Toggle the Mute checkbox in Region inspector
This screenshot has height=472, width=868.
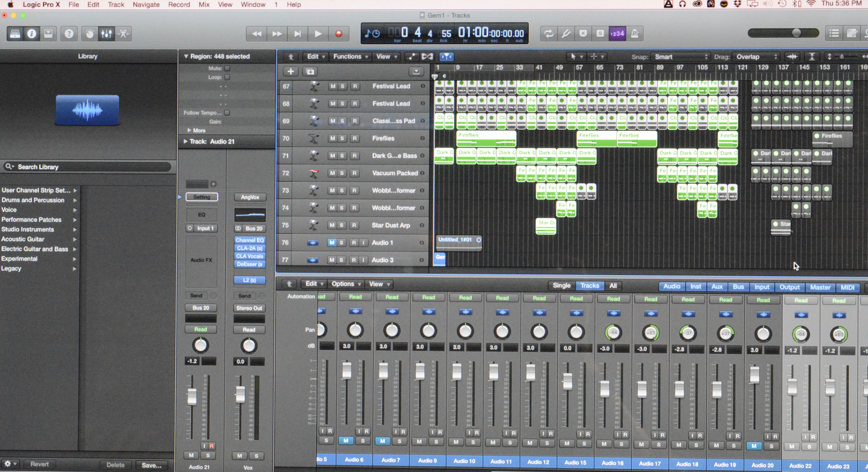click(x=227, y=68)
